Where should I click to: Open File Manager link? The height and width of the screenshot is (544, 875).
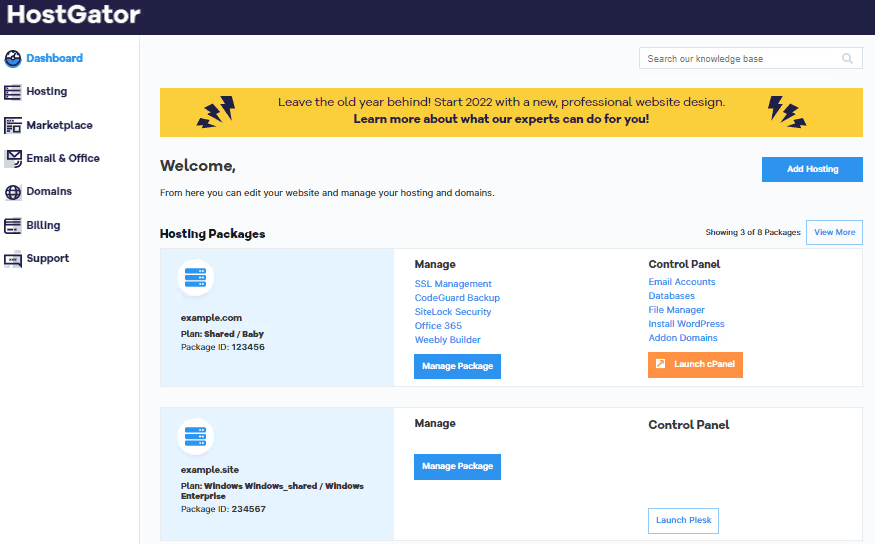point(676,310)
